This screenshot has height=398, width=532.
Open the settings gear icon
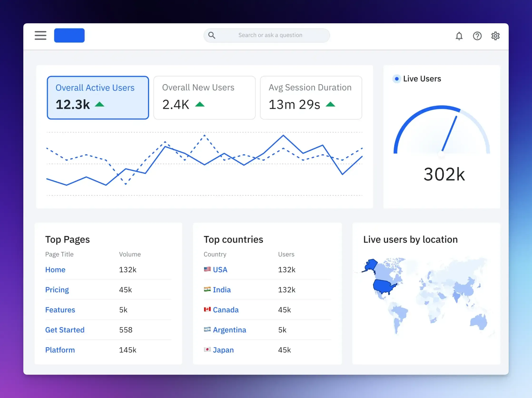point(495,36)
